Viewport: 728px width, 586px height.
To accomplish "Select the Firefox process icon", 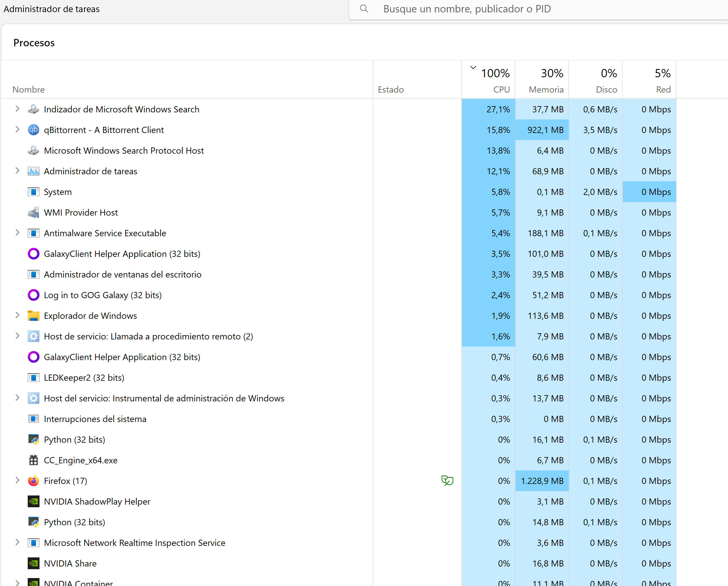I will click(33, 480).
